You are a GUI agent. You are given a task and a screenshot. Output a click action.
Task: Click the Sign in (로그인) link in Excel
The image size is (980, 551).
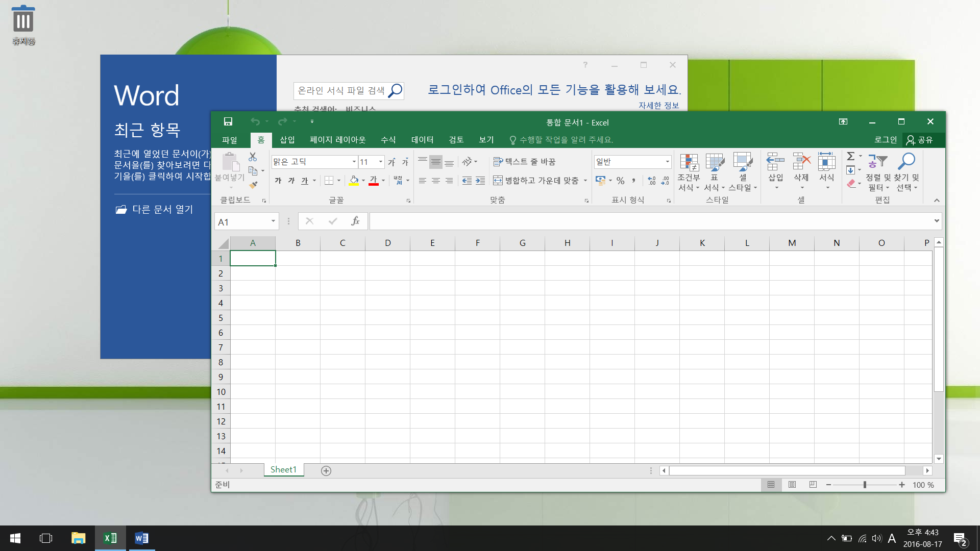coord(886,140)
